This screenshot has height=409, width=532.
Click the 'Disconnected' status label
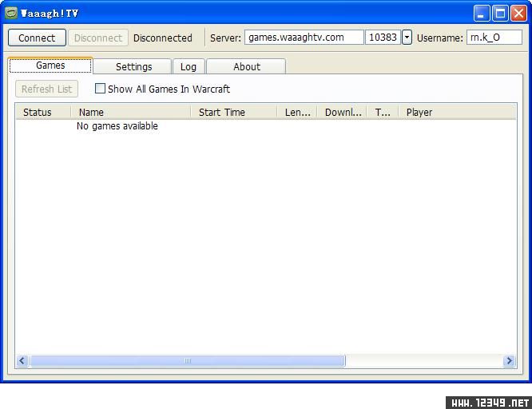162,38
